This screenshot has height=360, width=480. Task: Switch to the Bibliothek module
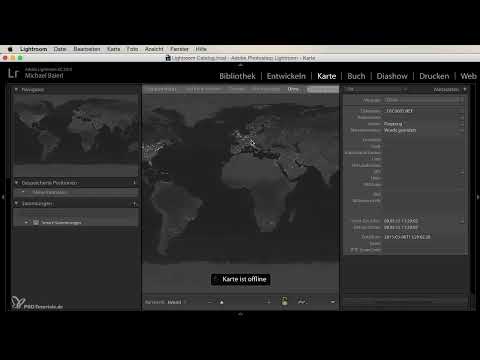click(237, 76)
